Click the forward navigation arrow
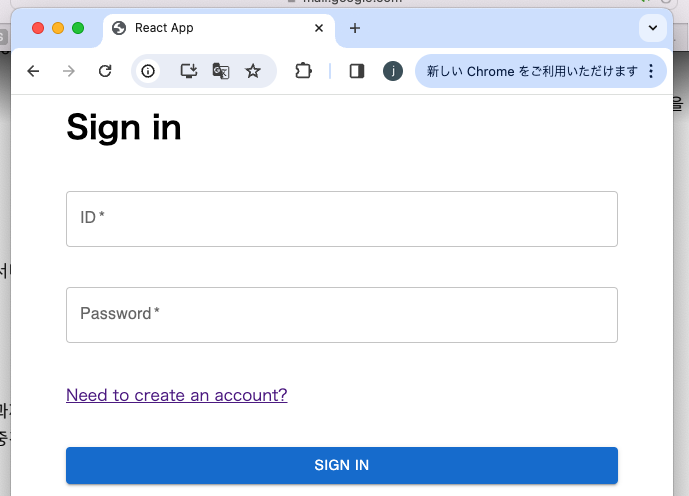This screenshot has width=689, height=496. pyautogui.click(x=69, y=71)
